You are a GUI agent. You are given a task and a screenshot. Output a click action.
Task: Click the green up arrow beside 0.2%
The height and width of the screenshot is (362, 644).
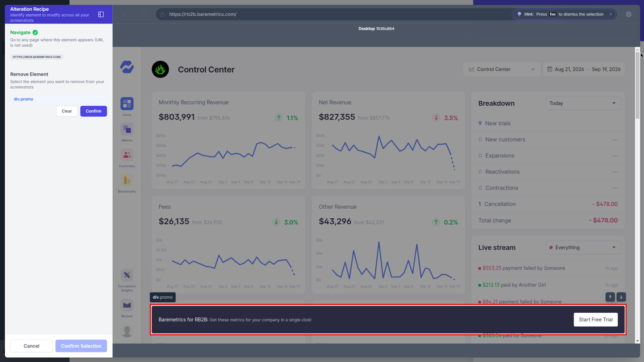(x=436, y=222)
